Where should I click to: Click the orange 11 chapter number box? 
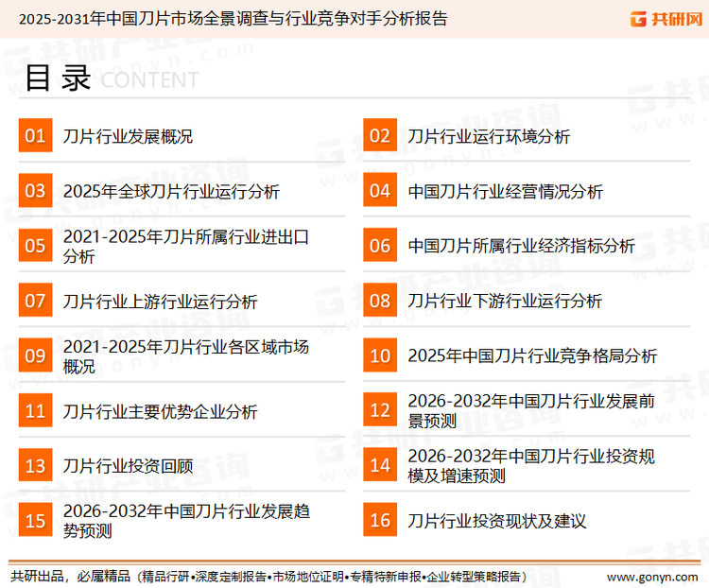pyautogui.click(x=35, y=410)
